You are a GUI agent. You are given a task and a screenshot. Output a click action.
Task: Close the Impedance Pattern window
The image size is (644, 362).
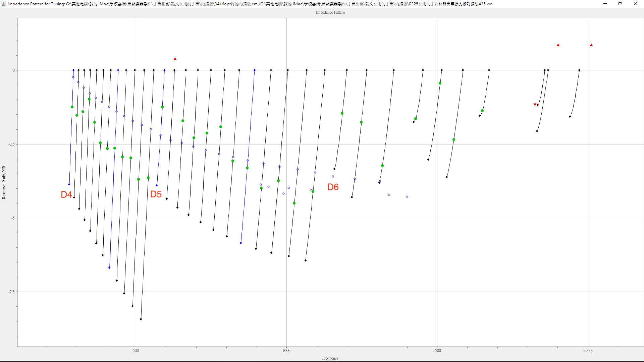click(636, 4)
